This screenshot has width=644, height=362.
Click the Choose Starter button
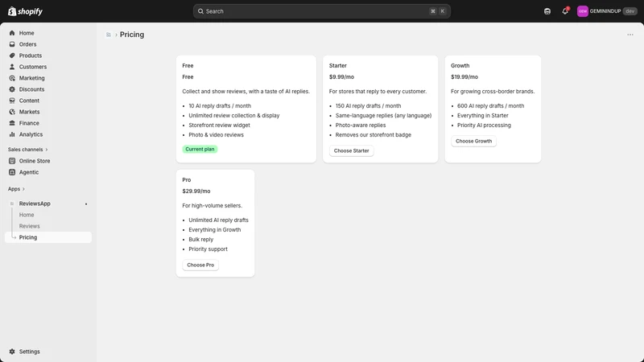(x=351, y=150)
